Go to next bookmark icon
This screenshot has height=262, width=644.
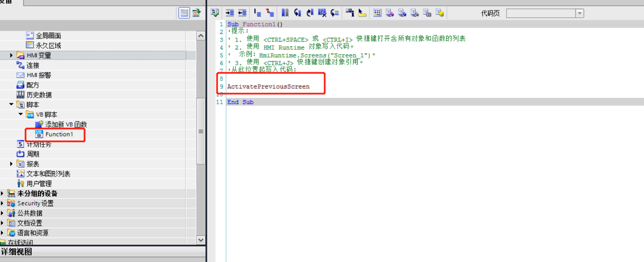coord(310,13)
